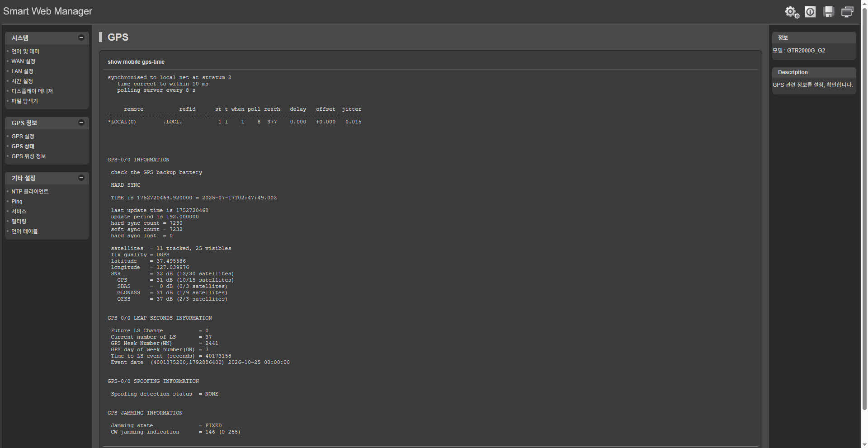
Task: Select 디스플레이 메니저 menu item
Action: point(32,91)
